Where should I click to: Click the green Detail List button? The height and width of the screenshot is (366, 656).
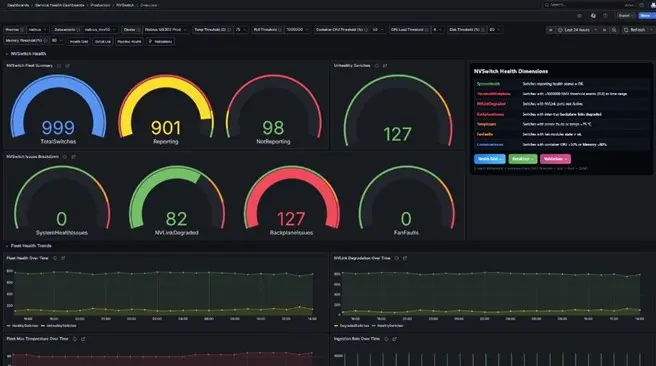[x=523, y=159]
